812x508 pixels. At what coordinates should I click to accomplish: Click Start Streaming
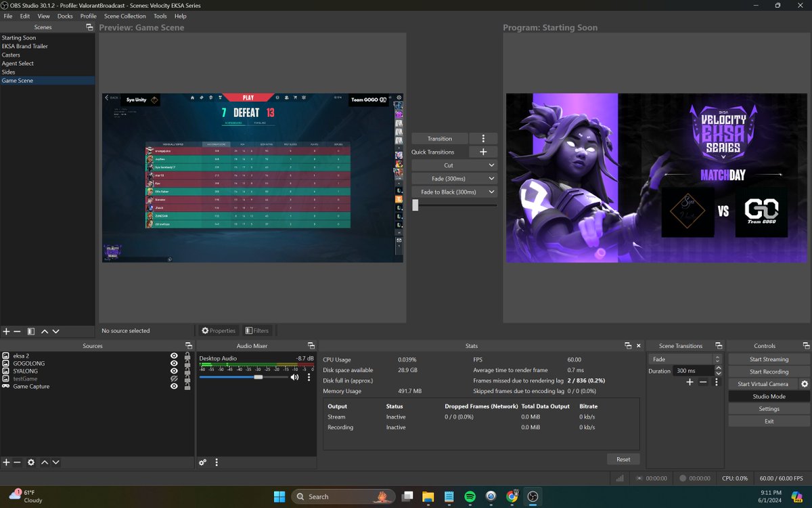pyautogui.click(x=769, y=359)
